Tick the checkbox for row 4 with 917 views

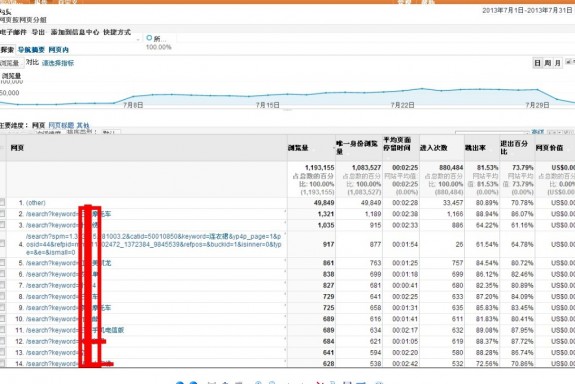(x=2, y=244)
